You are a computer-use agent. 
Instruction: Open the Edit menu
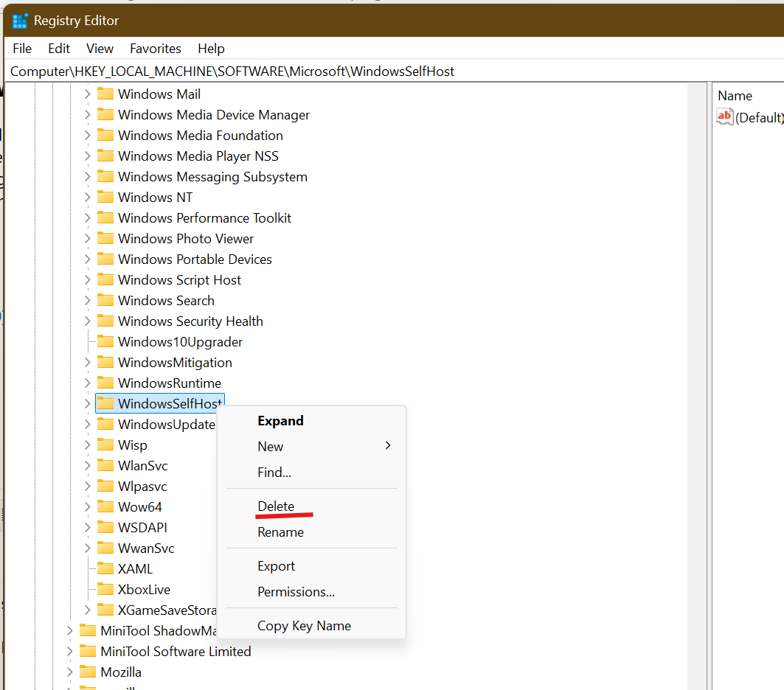(59, 49)
